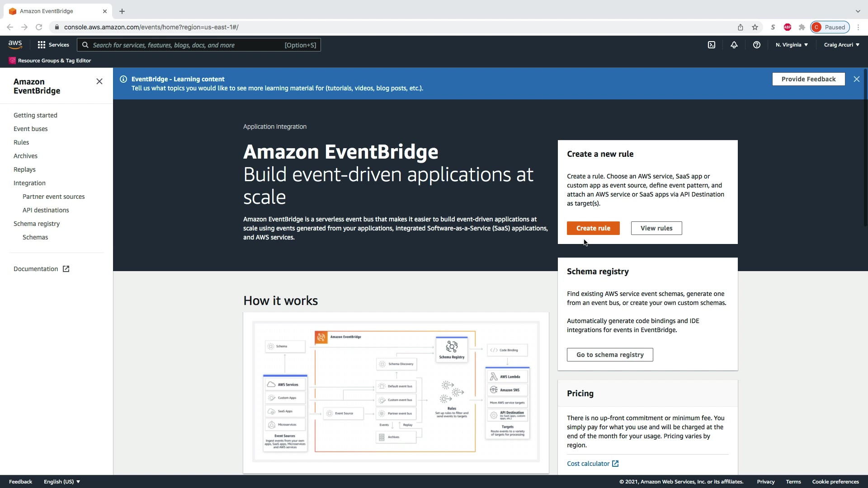Open the Services grid menu
Screen dimensions: 868x488
[53, 45]
